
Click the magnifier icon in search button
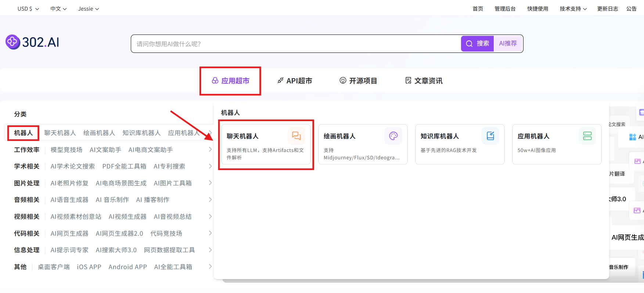tap(469, 44)
